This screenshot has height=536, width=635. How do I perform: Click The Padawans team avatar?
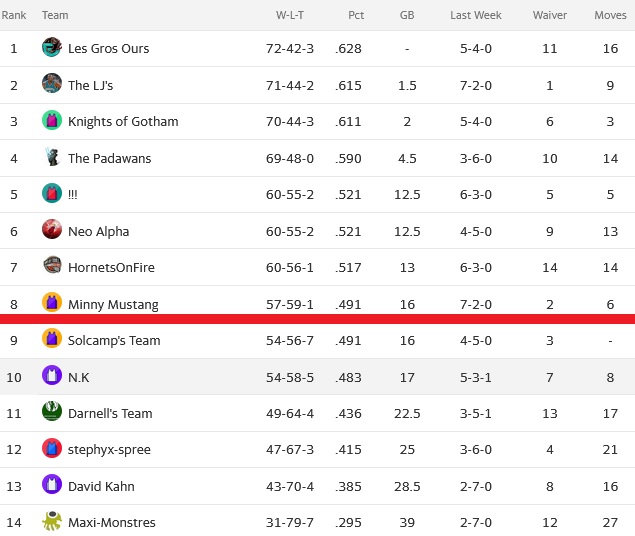point(52,157)
